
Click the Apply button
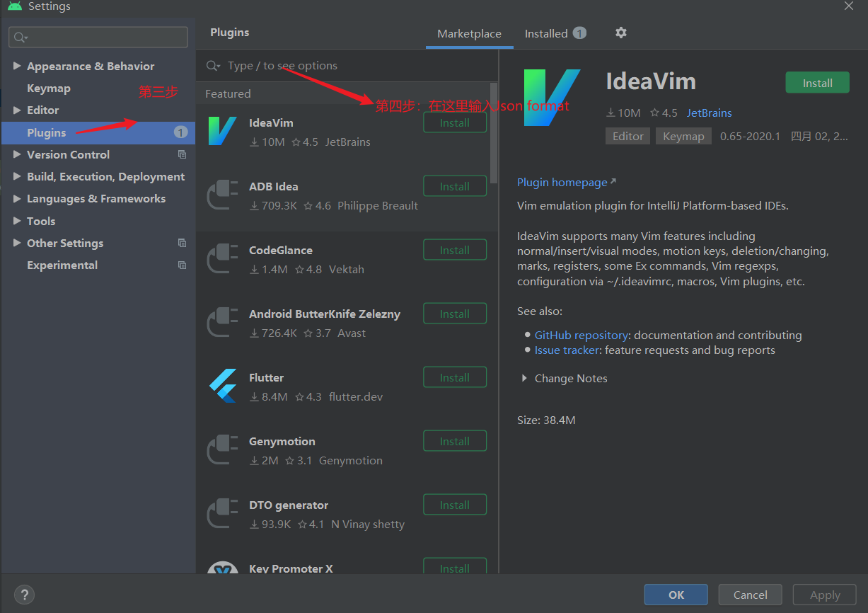(825, 595)
